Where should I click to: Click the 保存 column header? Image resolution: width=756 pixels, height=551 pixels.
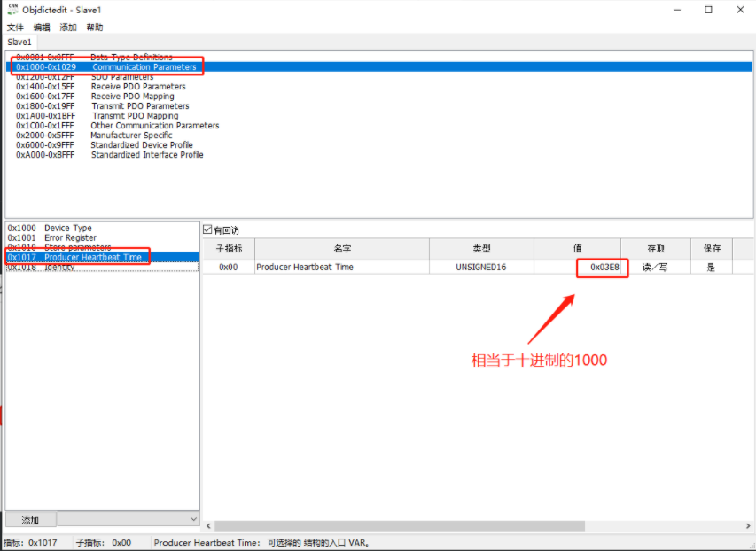coord(712,249)
